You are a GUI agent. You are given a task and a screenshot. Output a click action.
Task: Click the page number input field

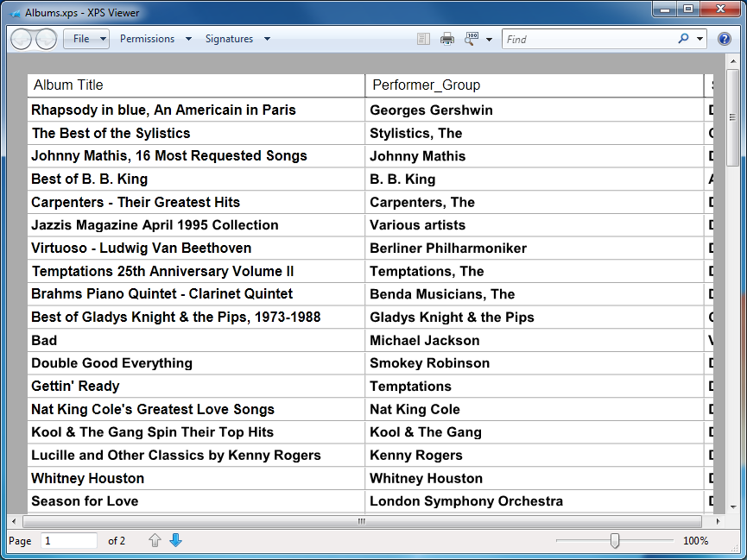coord(69,541)
